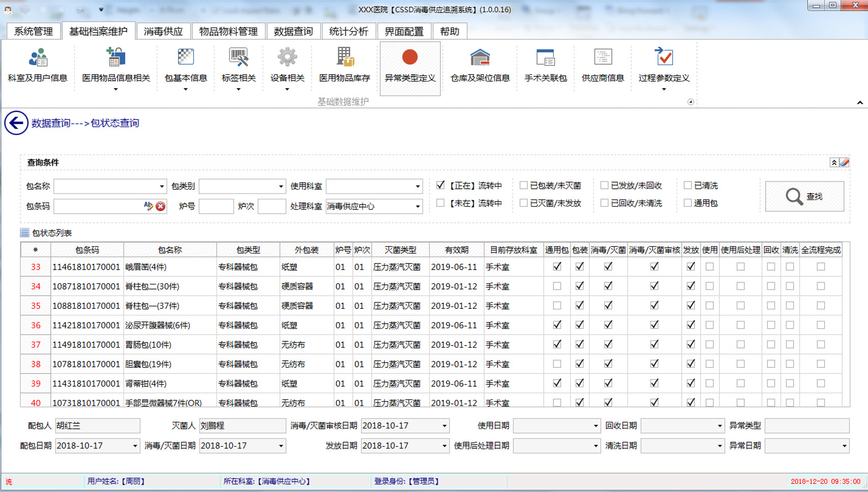This screenshot has height=492, width=868.
Task: Open 仓库及架位信息
Action: point(479,65)
